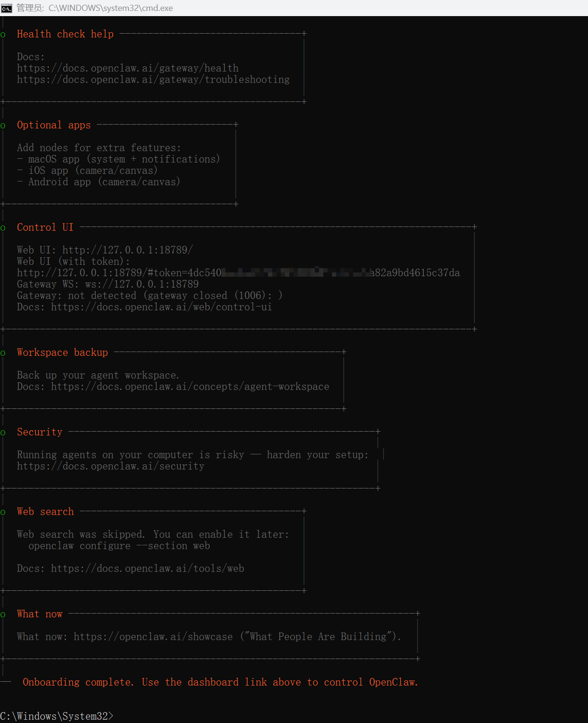This screenshot has width=588, height=723.
Task: Click the 'Web search was skipped' line
Action: [x=153, y=534]
